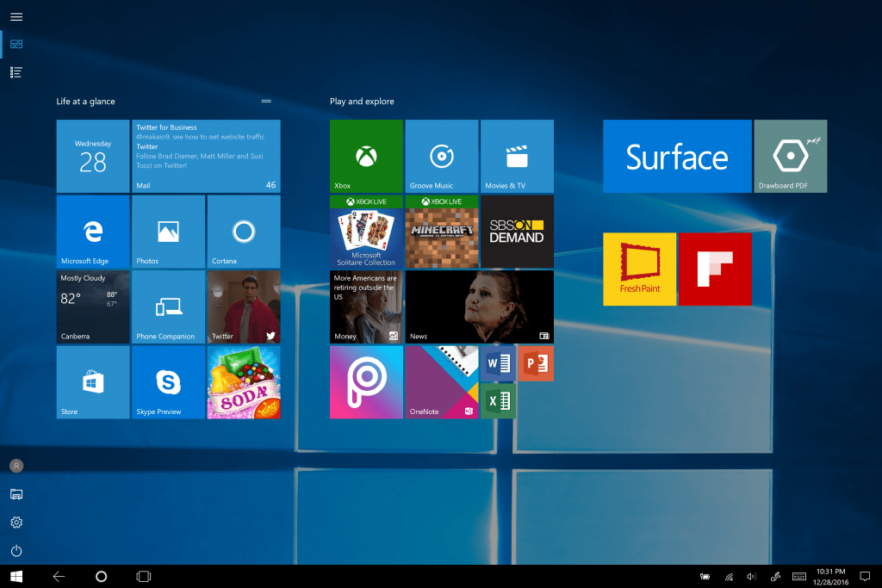Viewport: 882px width, 588px height.
Task: Launch Microsoft Edge tile
Action: (x=93, y=232)
